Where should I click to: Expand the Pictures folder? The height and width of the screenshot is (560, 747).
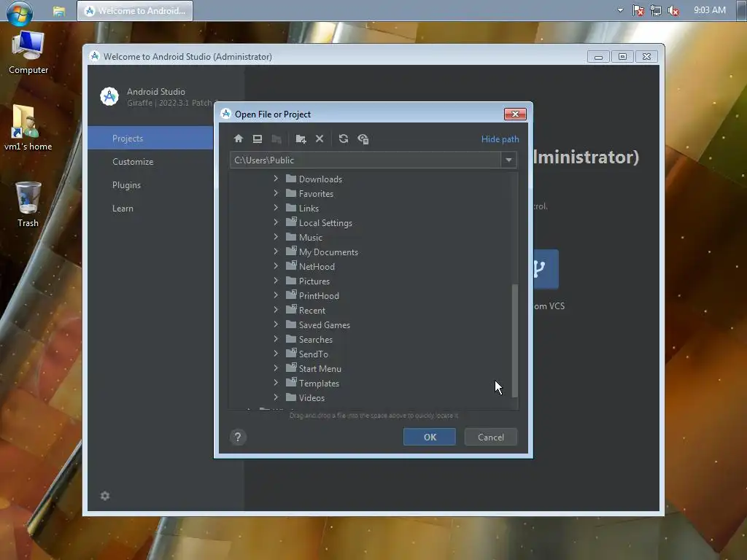(x=276, y=281)
